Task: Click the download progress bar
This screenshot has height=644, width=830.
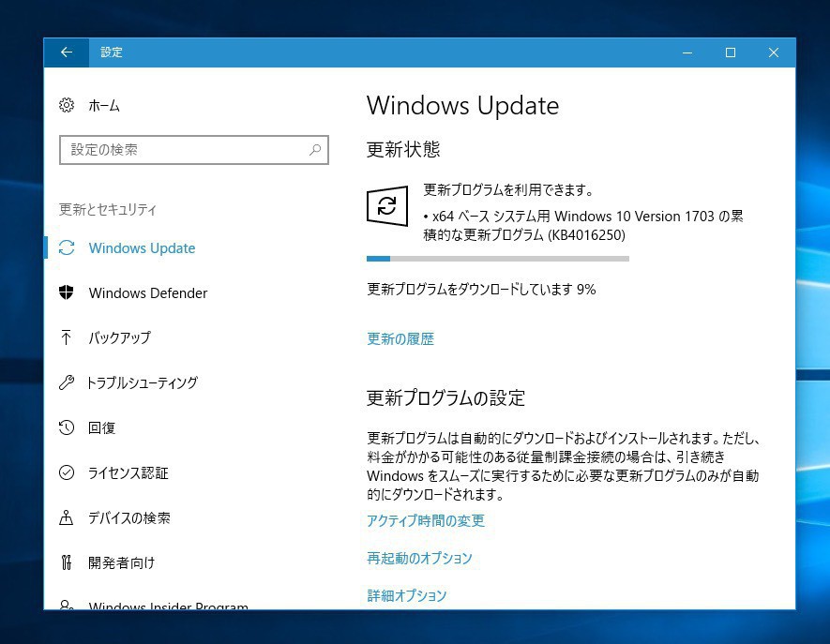Action: pyautogui.click(x=498, y=259)
